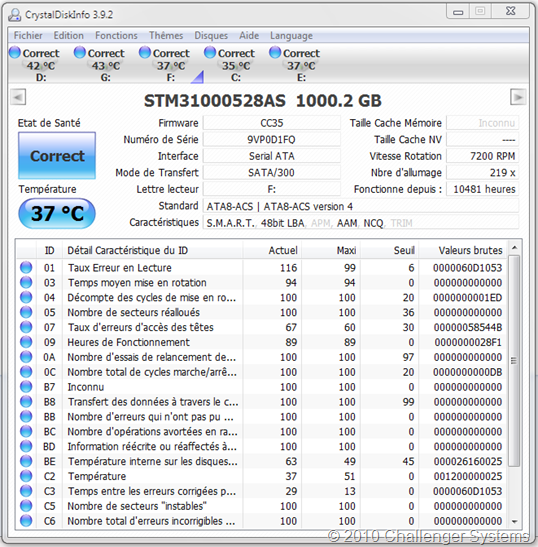This screenshot has width=538, height=547.
Task: Click the Seuil column header
Action: (389, 250)
